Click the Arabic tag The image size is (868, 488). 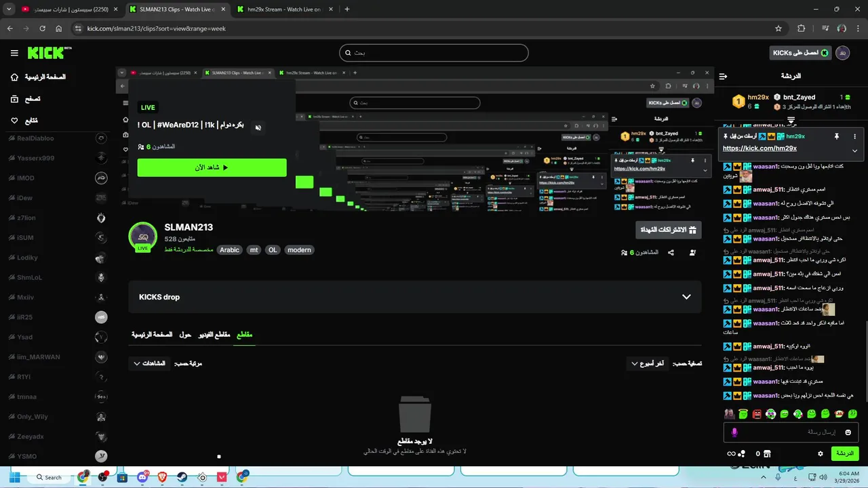point(230,249)
